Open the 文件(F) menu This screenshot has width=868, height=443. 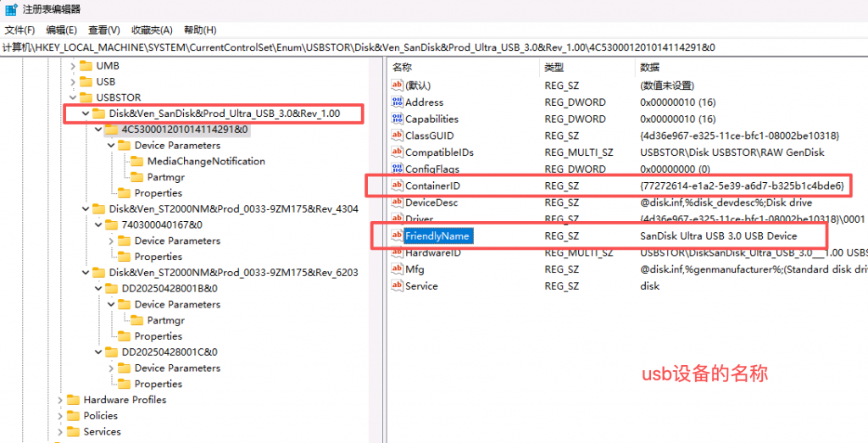coord(19,30)
